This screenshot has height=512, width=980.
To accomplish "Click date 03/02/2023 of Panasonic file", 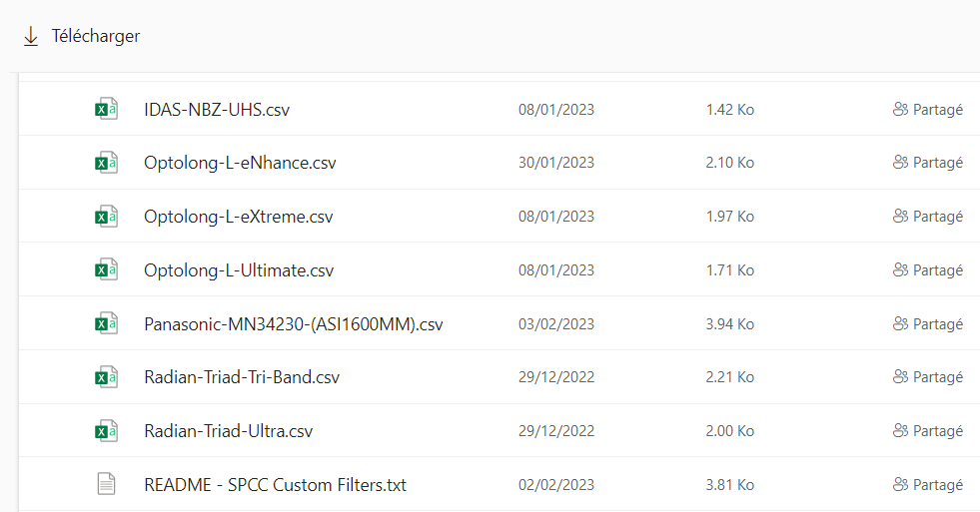I will click(x=556, y=324).
